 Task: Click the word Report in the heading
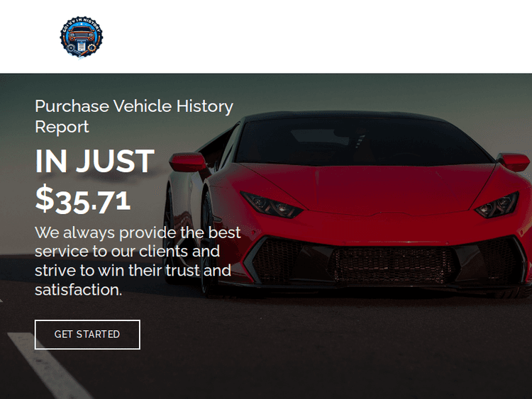(x=62, y=127)
